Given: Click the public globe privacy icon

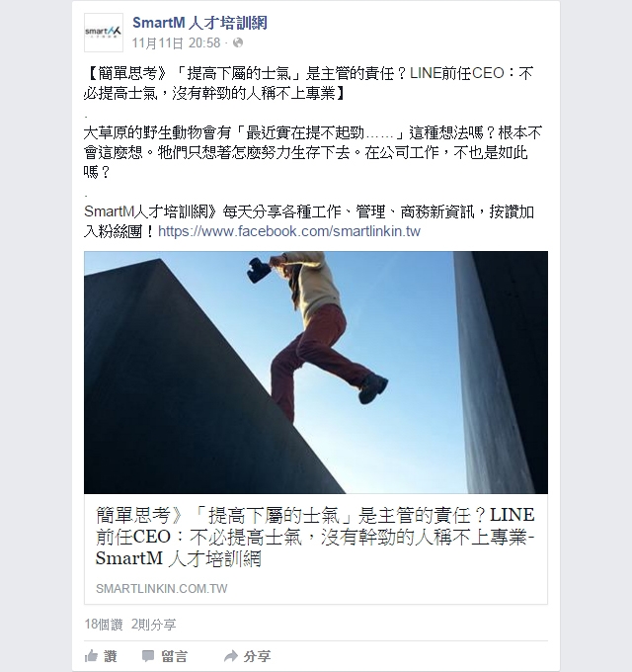Looking at the screenshot, I should click(238, 42).
